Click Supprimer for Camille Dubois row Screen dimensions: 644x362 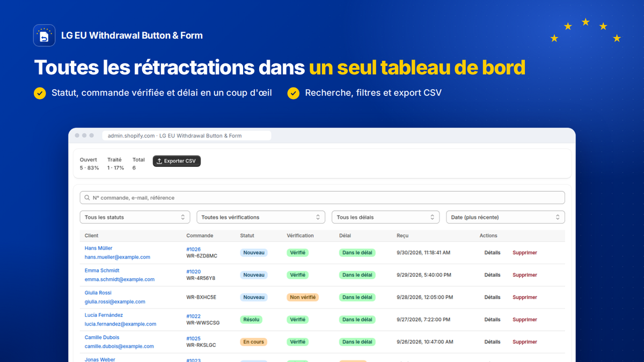tap(525, 342)
